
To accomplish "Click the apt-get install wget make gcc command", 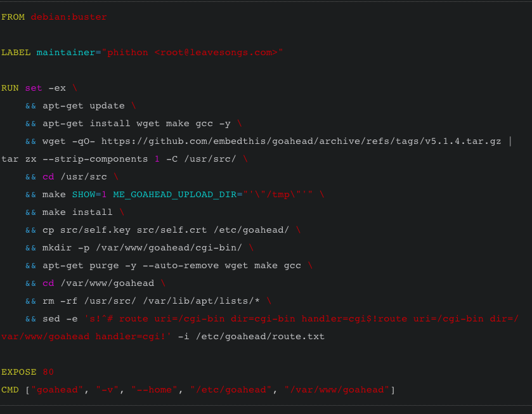I will 136,124.
